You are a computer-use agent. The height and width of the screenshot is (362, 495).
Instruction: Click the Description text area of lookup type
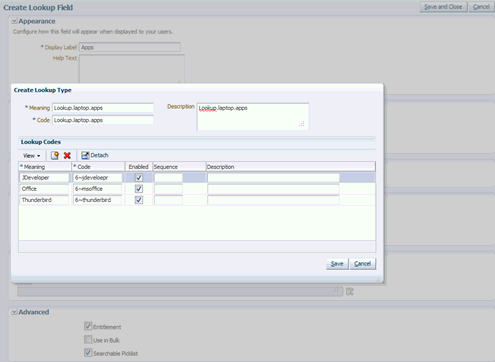point(253,116)
